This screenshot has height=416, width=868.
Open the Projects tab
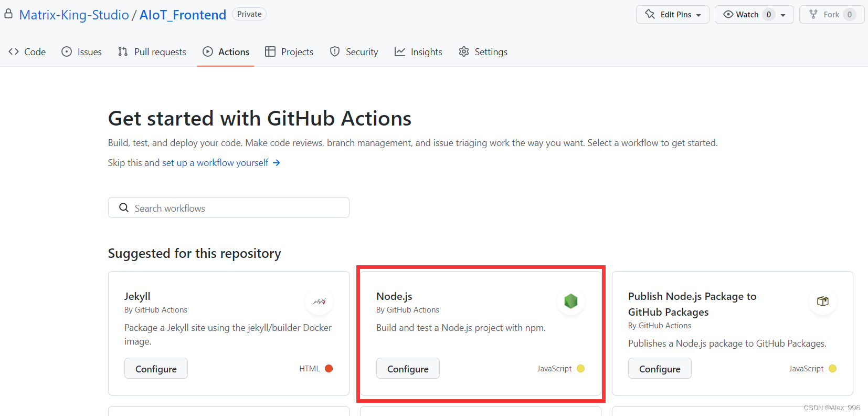[289, 51]
